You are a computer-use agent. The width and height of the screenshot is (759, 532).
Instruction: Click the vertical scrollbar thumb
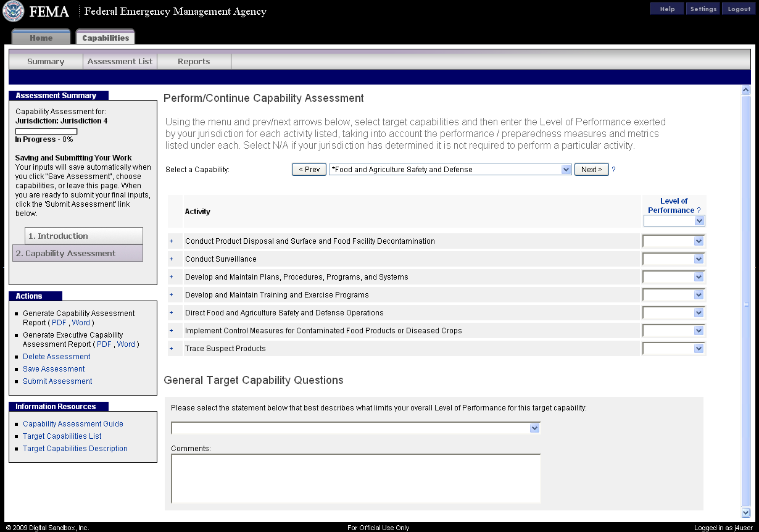coord(745,302)
